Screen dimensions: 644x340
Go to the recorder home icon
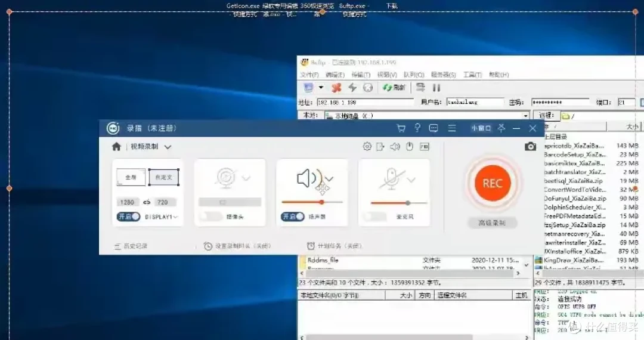click(116, 147)
